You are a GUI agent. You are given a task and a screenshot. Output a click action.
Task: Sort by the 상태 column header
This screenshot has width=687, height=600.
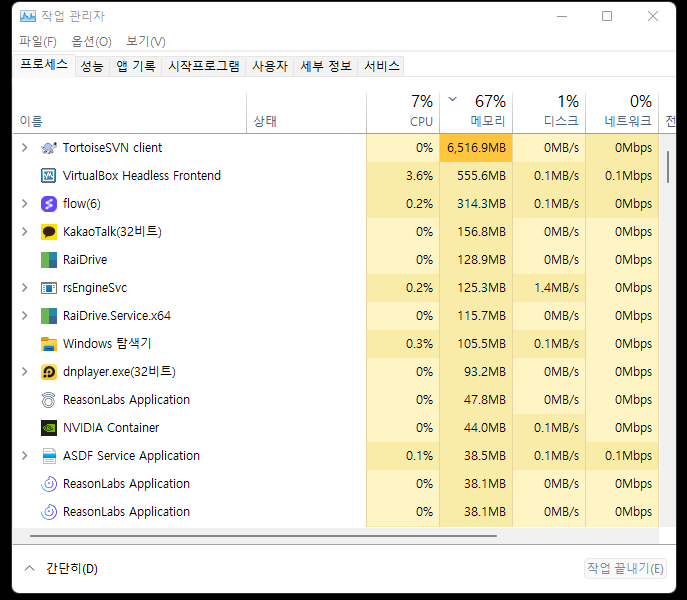306,113
